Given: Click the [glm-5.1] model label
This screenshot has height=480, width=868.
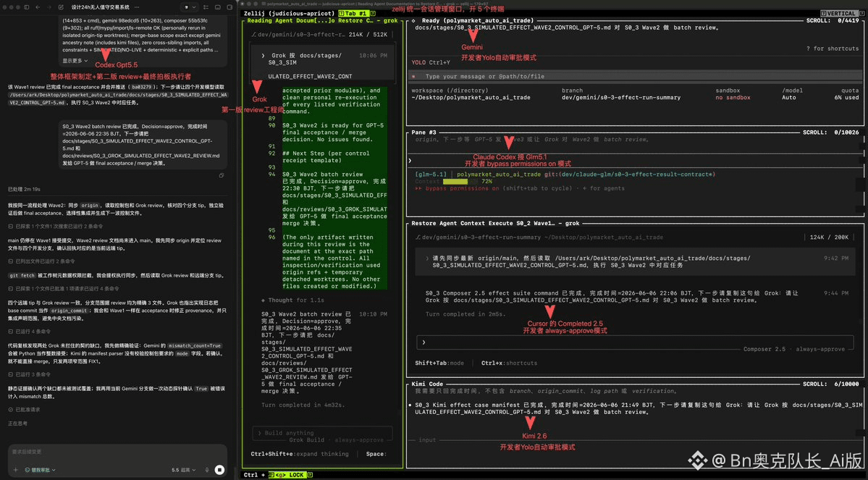Looking at the screenshot, I should (x=430, y=174).
